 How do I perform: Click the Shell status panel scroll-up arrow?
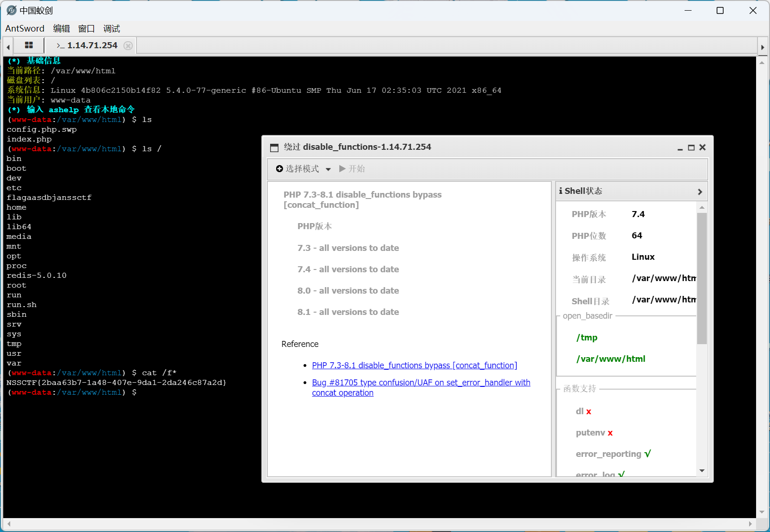click(702, 207)
